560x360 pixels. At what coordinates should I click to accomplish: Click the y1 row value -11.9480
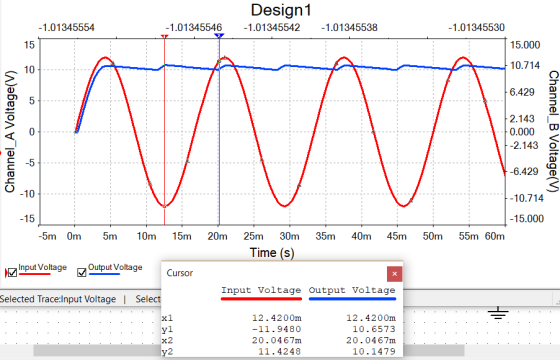tap(276, 329)
